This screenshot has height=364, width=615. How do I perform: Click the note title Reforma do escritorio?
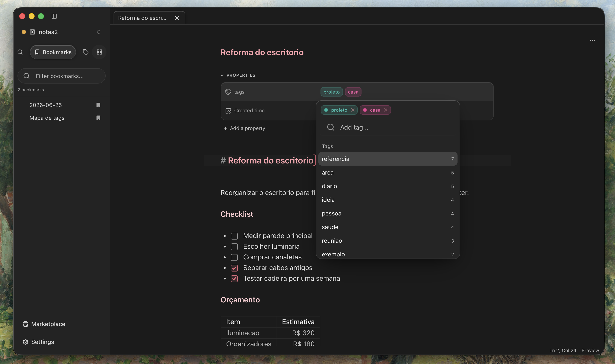(x=262, y=52)
